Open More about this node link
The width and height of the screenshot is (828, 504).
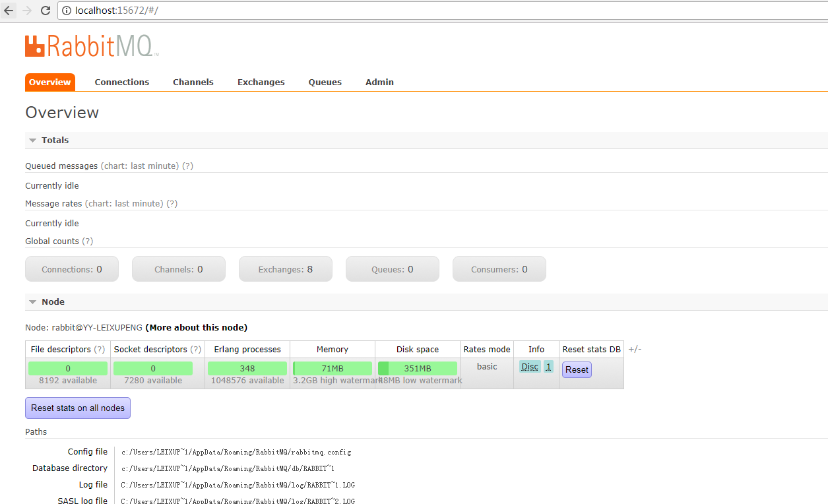(197, 328)
